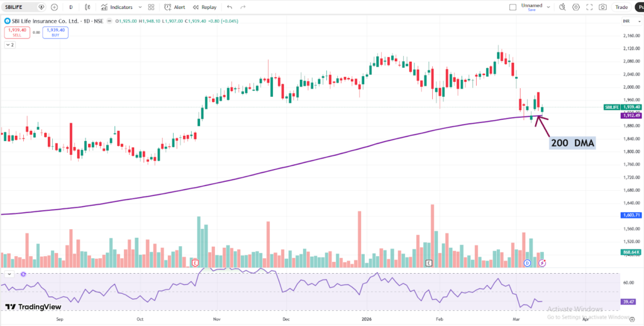Click the compare or add symbol plus icon
644x326 pixels.
(54, 8)
